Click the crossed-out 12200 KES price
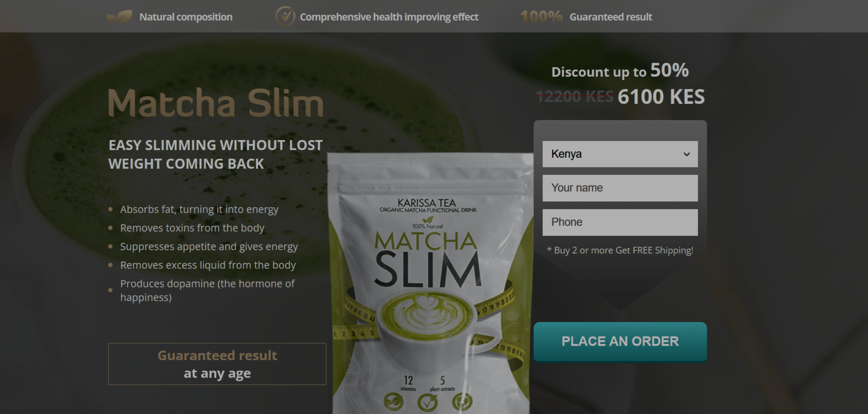 click(575, 97)
